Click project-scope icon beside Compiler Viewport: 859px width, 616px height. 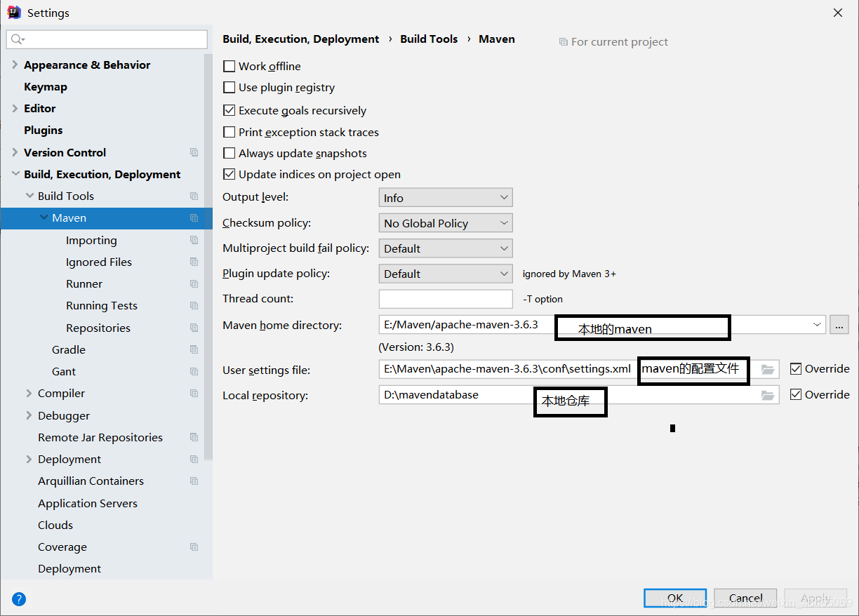click(x=194, y=393)
